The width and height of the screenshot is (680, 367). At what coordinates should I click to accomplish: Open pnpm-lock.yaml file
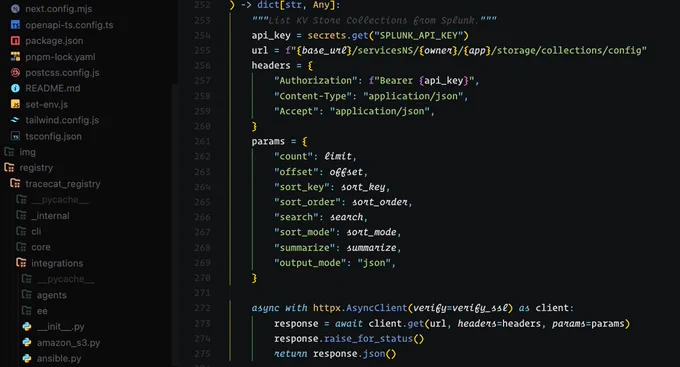(60, 57)
